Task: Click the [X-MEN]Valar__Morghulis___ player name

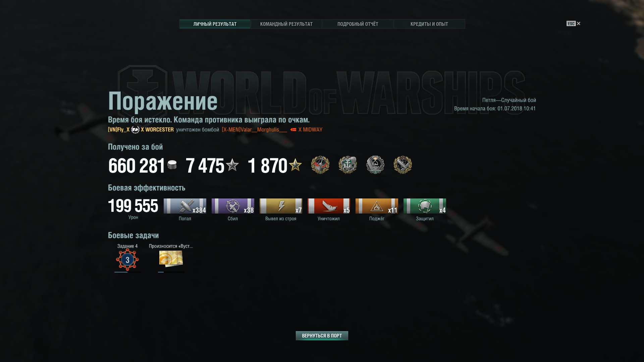Action: 254,130
